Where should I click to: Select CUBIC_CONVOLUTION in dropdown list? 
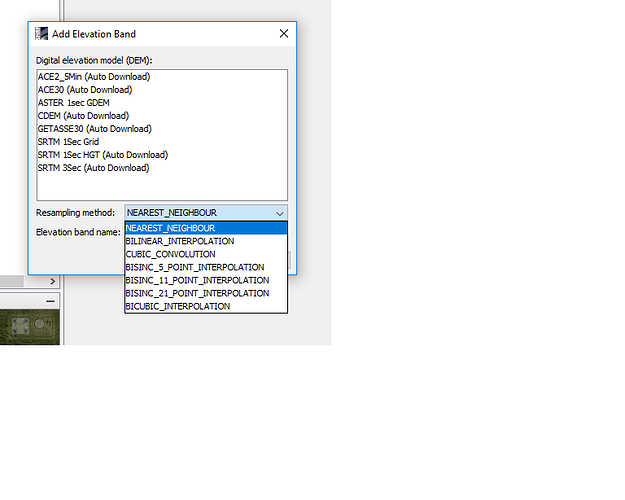coord(206,254)
